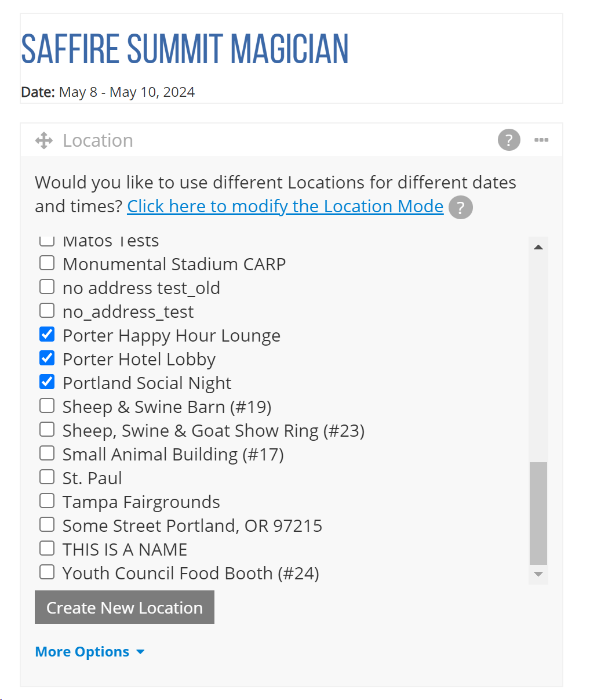Tick the St. Paul checkbox
590x700 pixels.
[x=47, y=477]
